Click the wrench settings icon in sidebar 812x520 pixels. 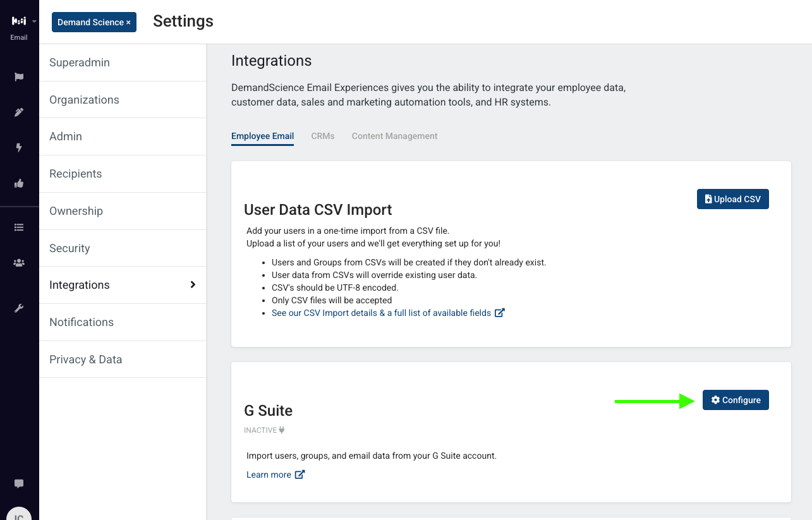tap(19, 308)
